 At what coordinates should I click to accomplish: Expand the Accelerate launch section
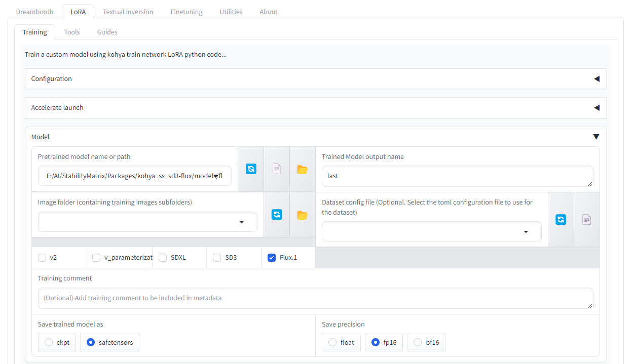click(315, 108)
